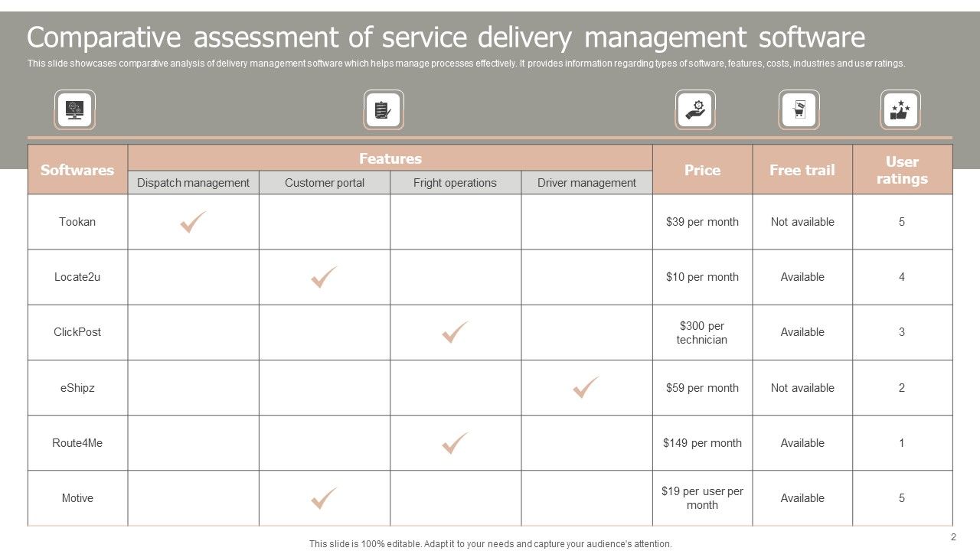Select the eShipz software name cell

77,388
